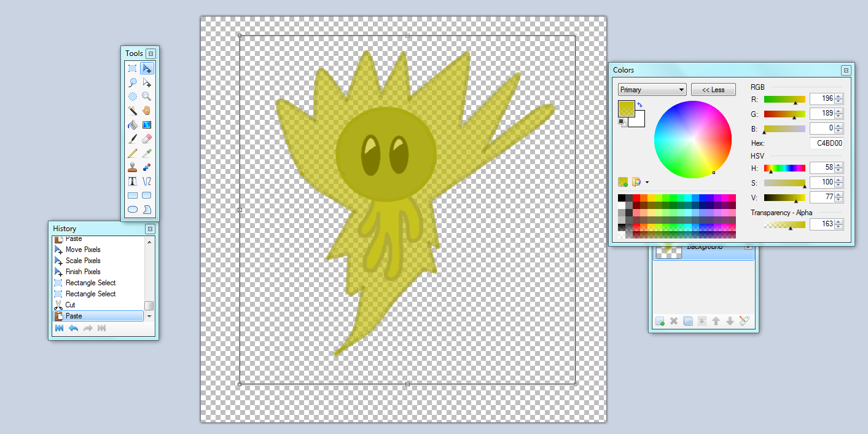This screenshot has height=434, width=868.
Task: Click the R red channel slider
Action: pos(784,100)
